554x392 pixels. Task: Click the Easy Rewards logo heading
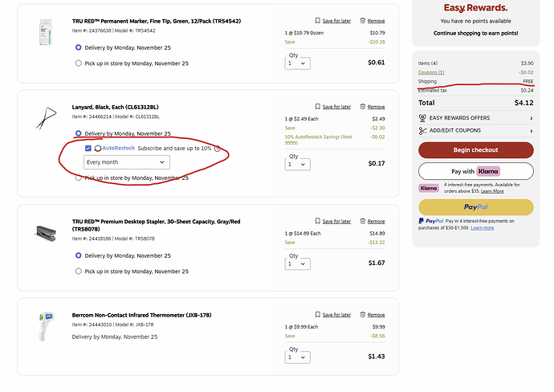pyautogui.click(x=476, y=8)
